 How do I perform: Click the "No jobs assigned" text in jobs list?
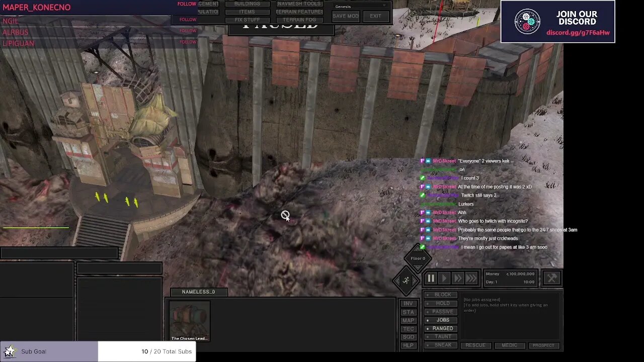click(481, 300)
